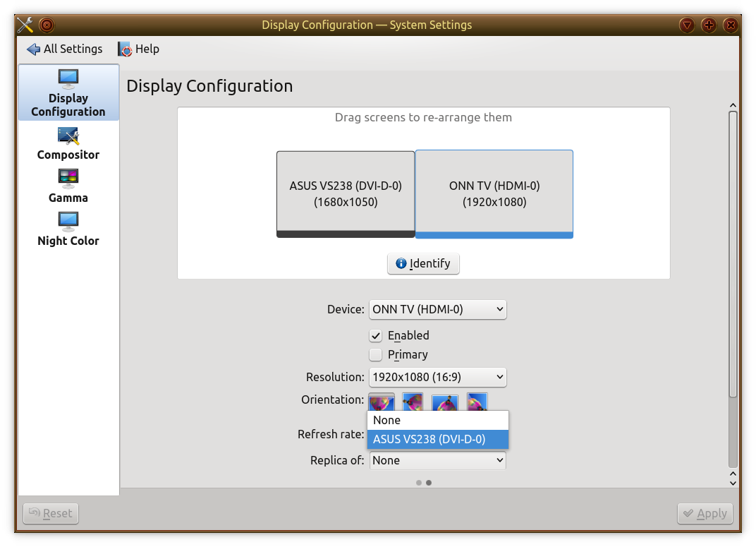
Task: Open the Replica of dropdown
Action: pos(438,461)
